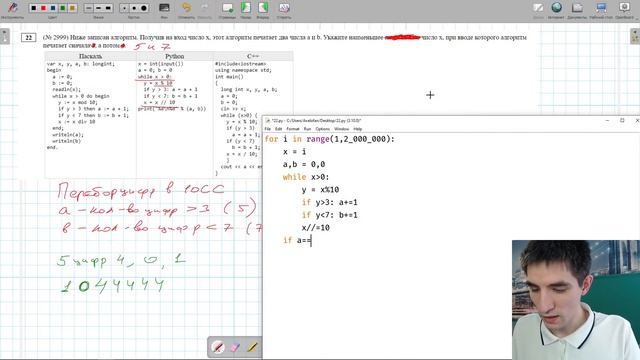The image size is (640, 360).
Task: Click the 'y = x%10' code line
Action: (x=320, y=190)
